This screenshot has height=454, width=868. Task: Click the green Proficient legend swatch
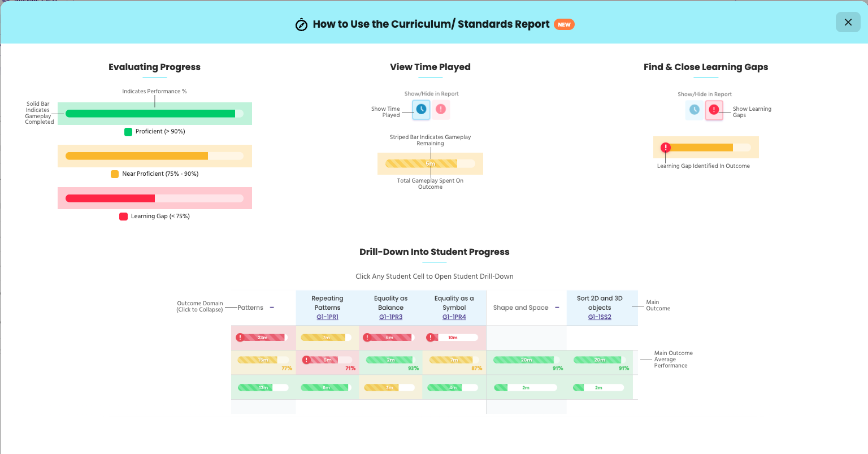click(128, 132)
